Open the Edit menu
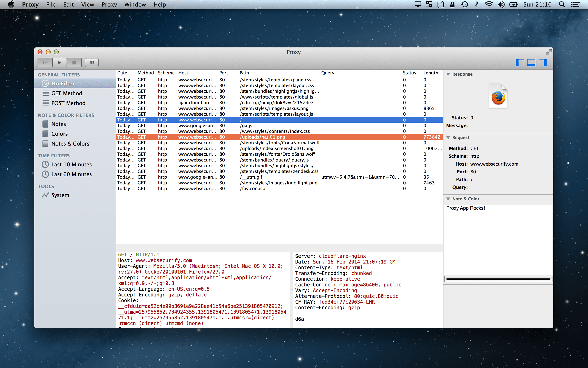The height and width of the screenshot is (368, 588). click(x=68, y=4)
